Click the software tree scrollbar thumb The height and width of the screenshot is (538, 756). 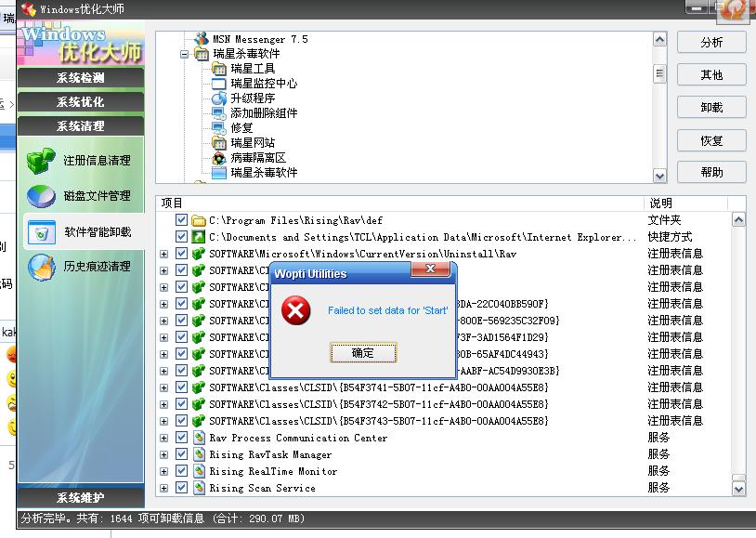659,73
